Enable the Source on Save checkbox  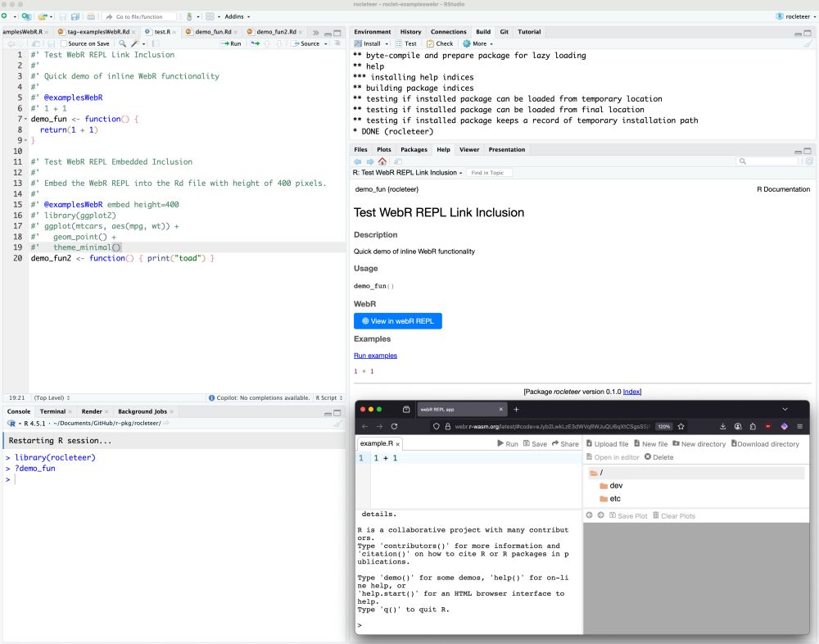[x=65, y=43]
